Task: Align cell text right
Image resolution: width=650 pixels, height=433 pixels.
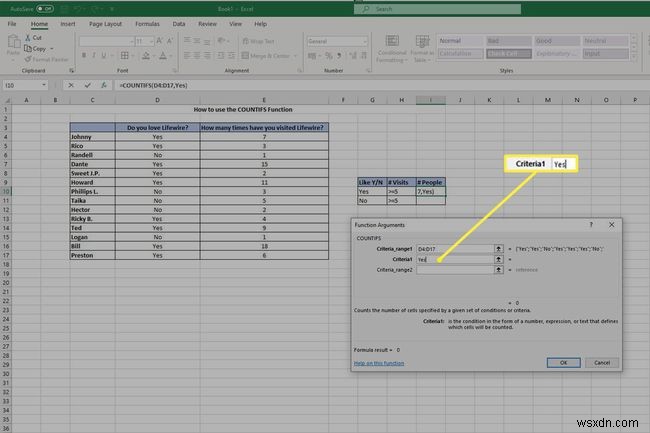Action: (x=207, y=56)
